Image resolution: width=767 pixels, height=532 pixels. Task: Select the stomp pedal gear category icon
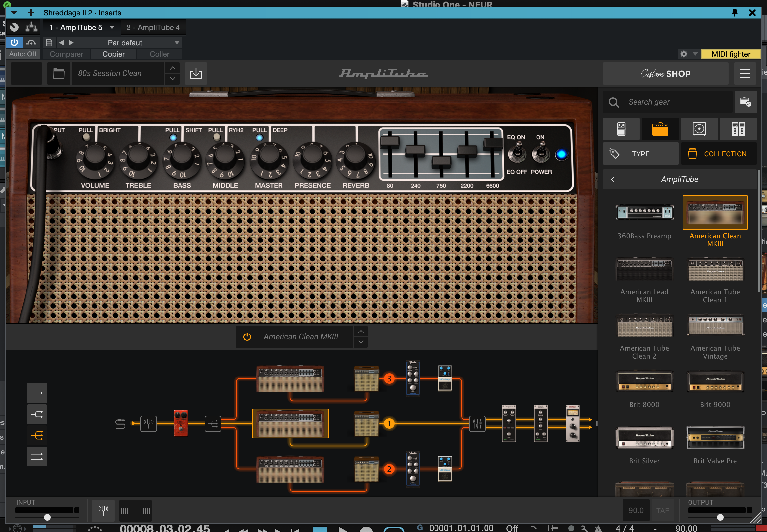(621, 129)
